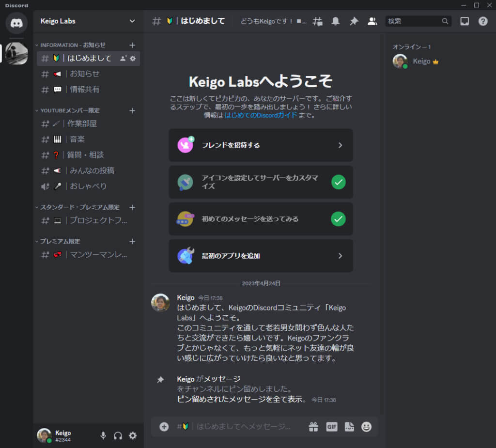Deafen with headphones icon in user panel
The width and height of the screenshot is (496, 448).
pos(118,436)
